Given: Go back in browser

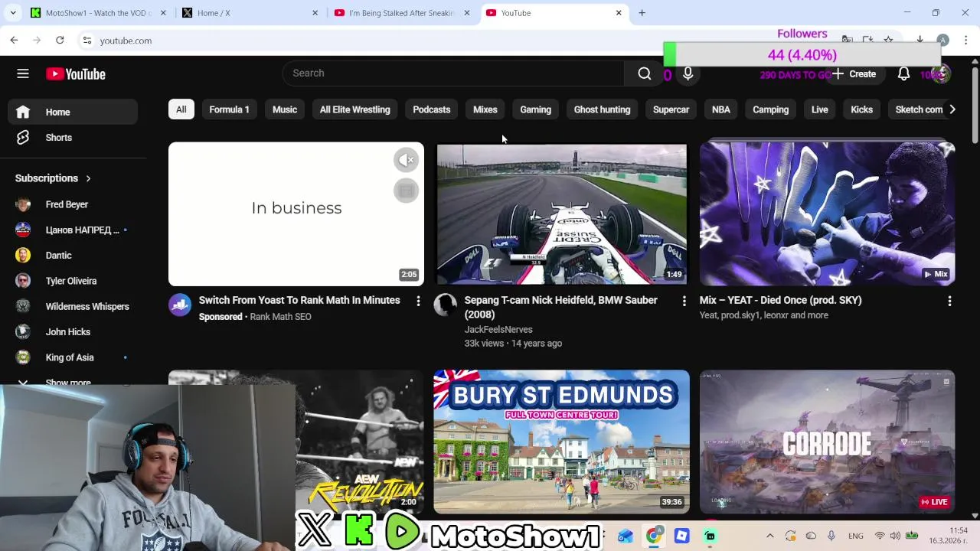Looking at the screenshot, I should coord(14,40).
